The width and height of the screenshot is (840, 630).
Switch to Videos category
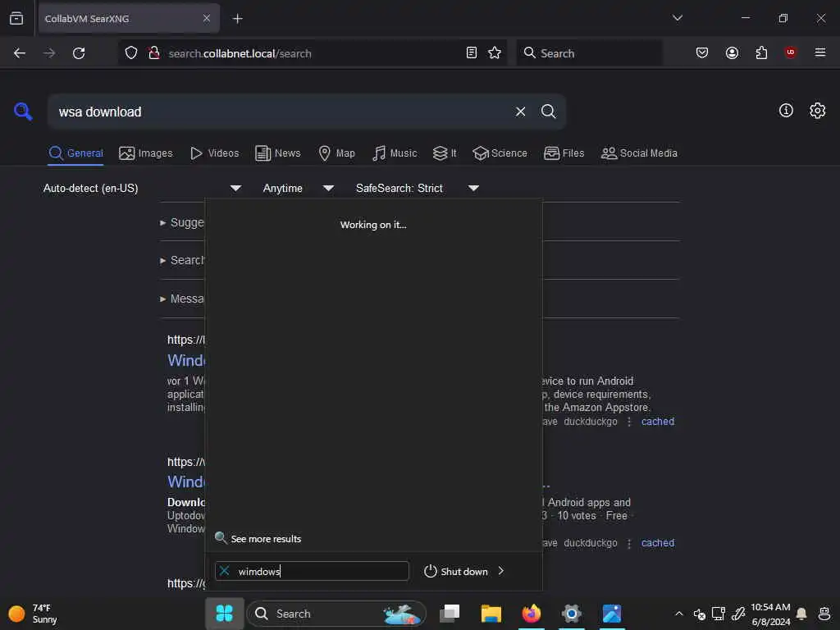[x=214, y=153]
